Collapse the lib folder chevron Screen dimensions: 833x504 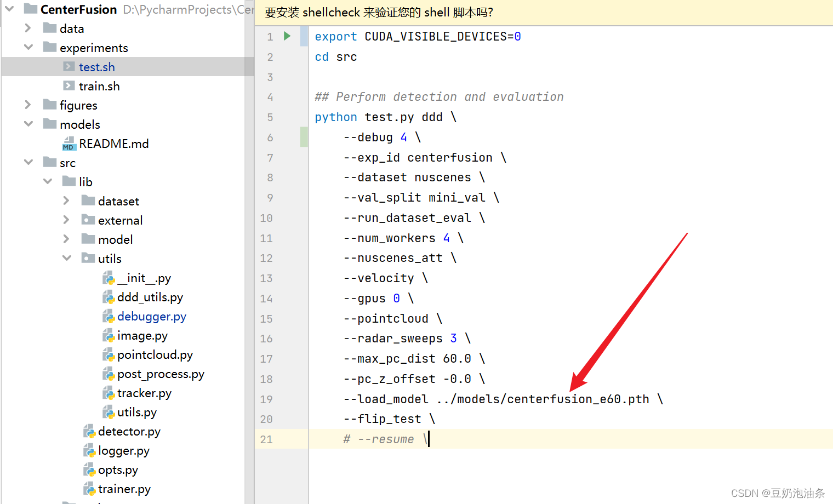click(x=48, y=181)
